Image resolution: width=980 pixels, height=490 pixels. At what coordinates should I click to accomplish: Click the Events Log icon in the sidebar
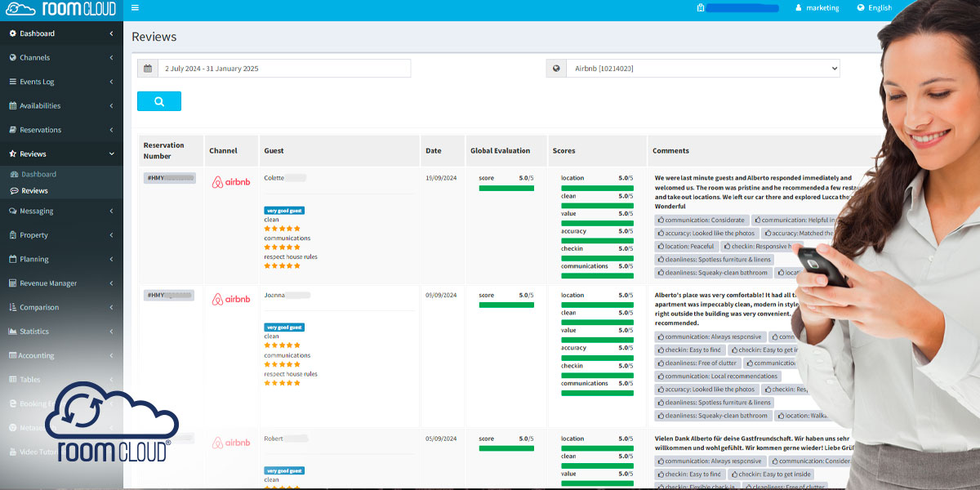point(12,82)
